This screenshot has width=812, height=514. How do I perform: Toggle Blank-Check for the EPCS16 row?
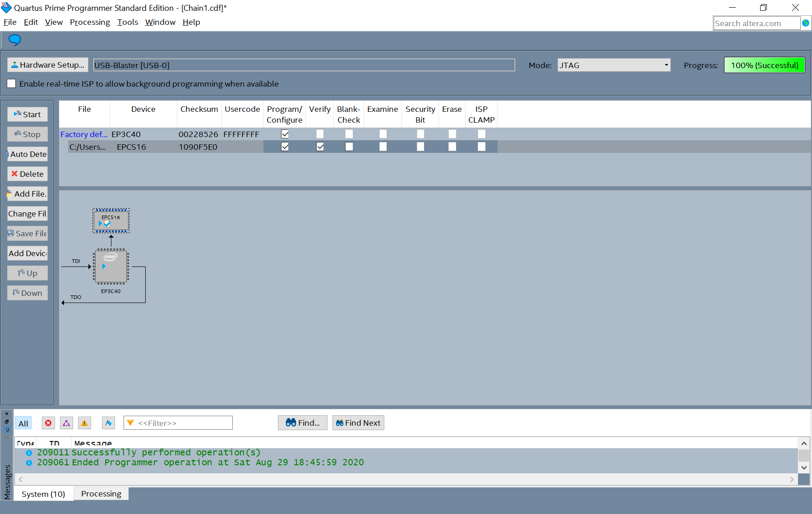(x=349, y=147)
